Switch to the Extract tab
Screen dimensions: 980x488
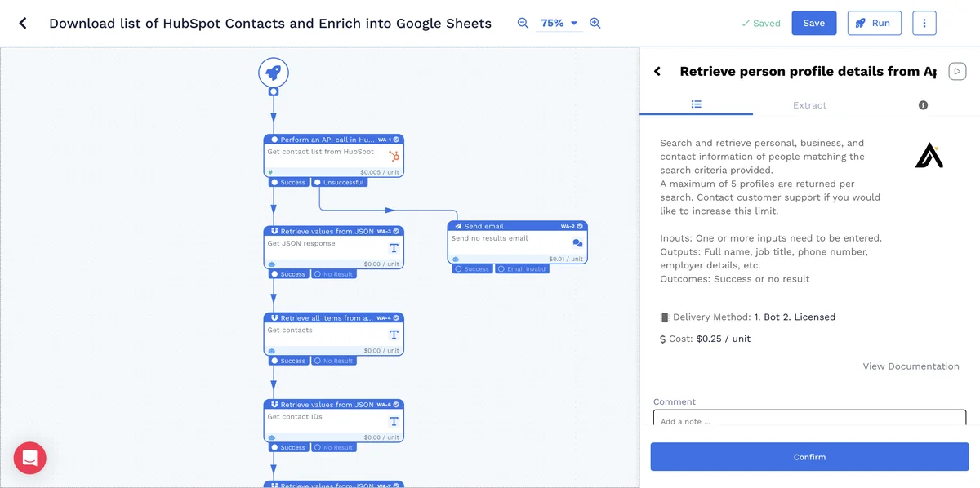click(809, 105)
